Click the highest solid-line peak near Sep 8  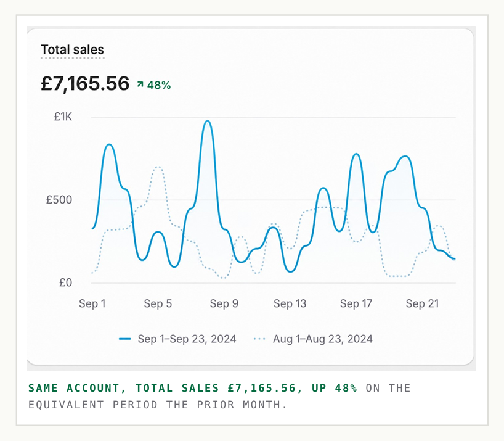tap(208, 122)
